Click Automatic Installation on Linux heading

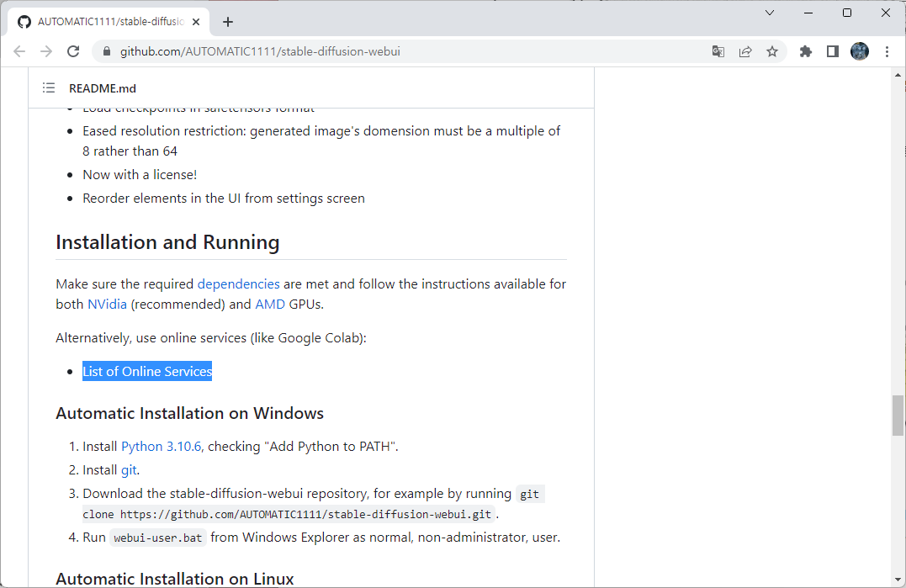pos(175,579)
